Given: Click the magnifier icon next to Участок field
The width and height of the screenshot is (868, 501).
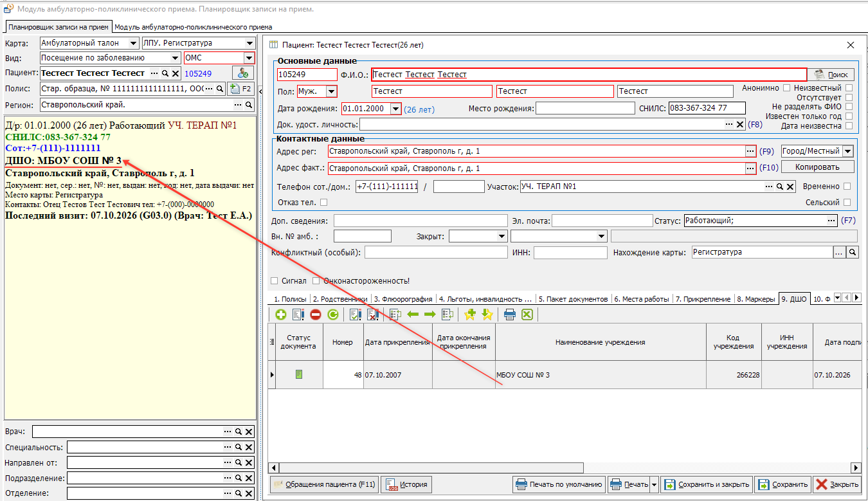Looking at the screenshot, I should 780,187.
